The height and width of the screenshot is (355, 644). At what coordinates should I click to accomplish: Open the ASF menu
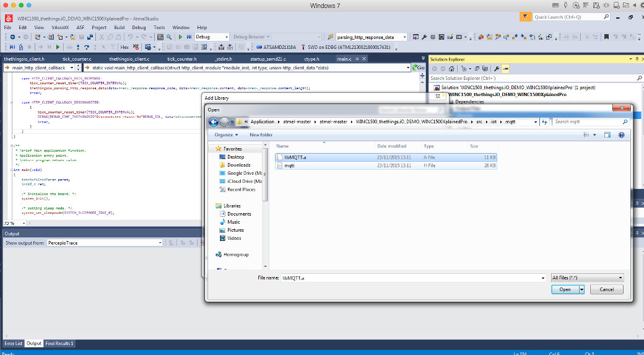(x=80, y=27)
